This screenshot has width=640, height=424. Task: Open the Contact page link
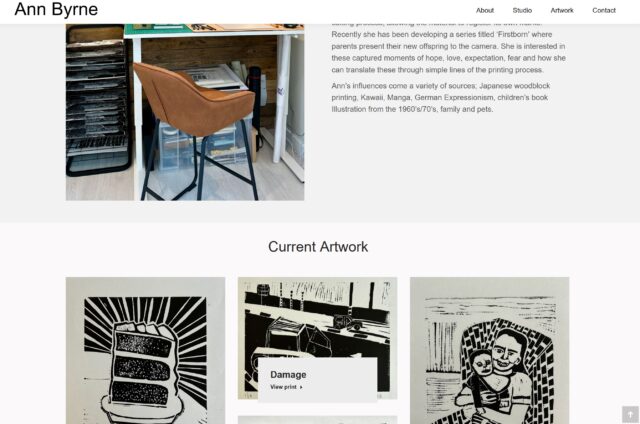pos(604,11)
